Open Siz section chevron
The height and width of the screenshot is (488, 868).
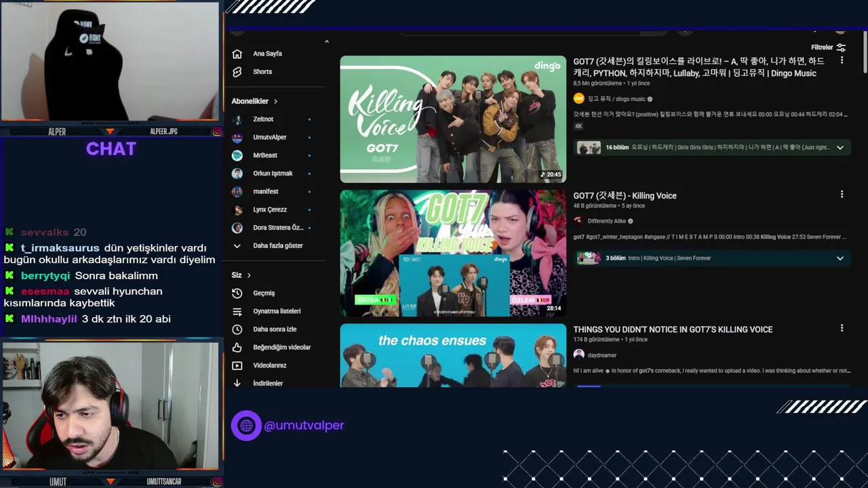249,275
